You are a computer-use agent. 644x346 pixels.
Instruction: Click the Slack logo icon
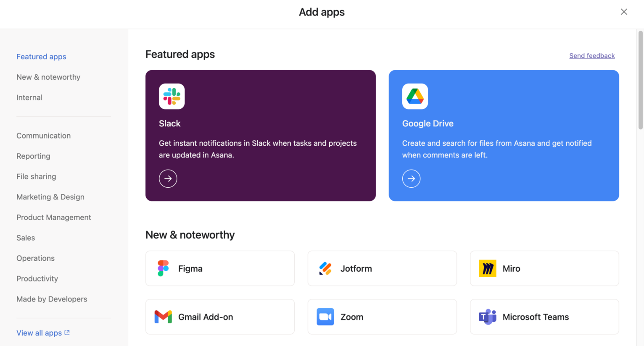tap(172, 96)
